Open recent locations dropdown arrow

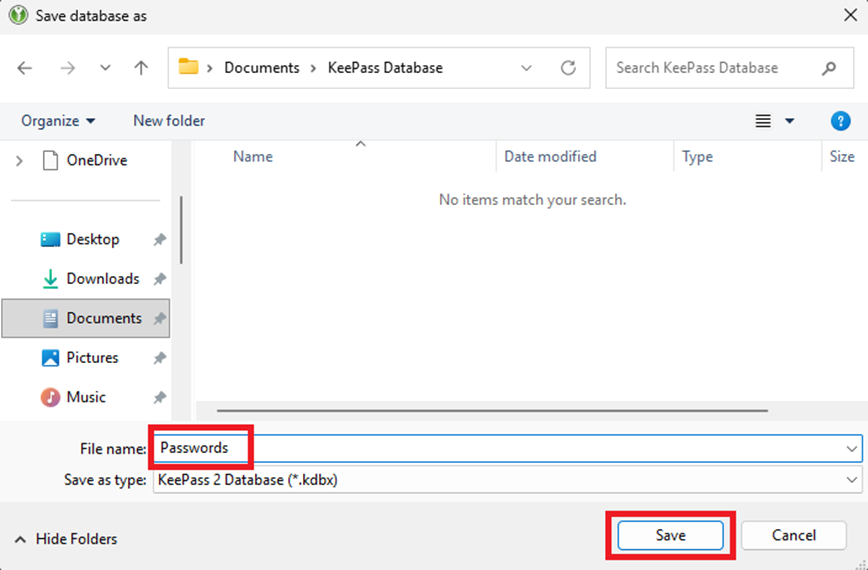(x=105, y=68)
